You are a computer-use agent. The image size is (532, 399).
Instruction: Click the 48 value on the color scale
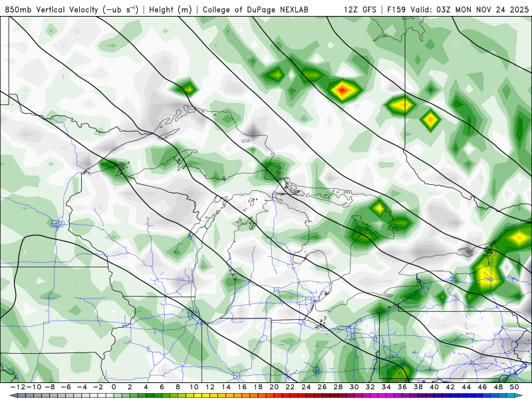[x=498, y=387]
